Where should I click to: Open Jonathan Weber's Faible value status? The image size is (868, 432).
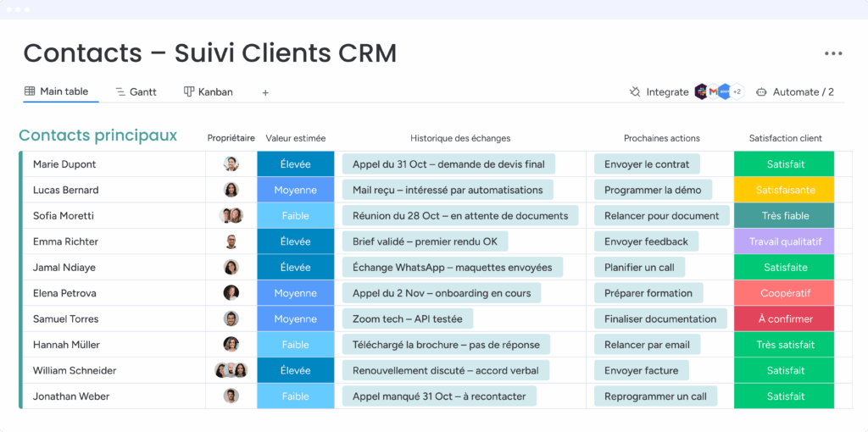[x=296, y=396]
